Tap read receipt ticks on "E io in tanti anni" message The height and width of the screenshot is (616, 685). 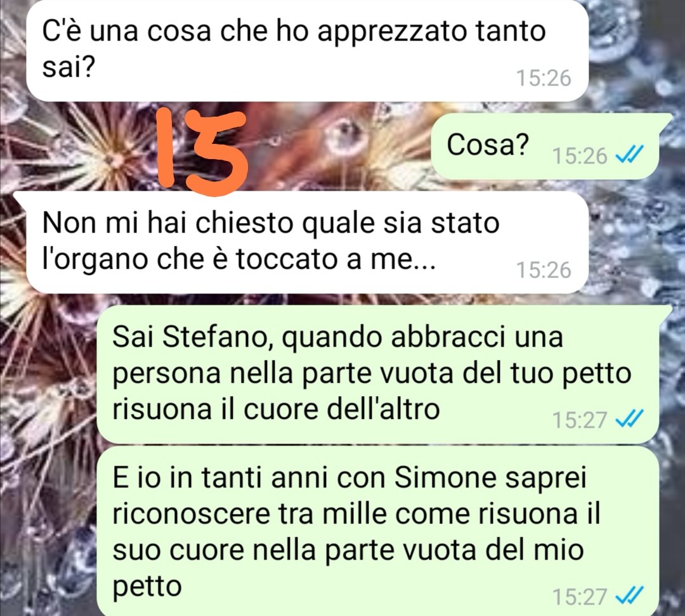(x=629, y=596)
